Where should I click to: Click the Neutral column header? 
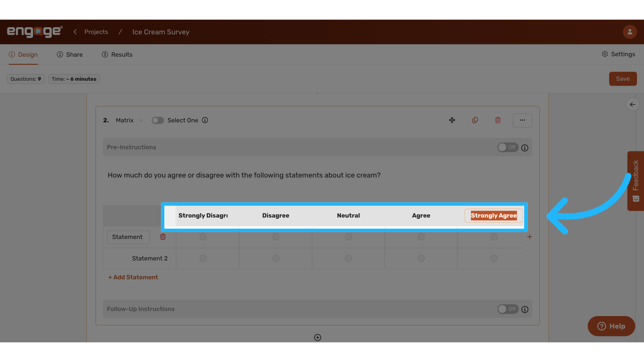pyautogui.click(x=348, y=216)
